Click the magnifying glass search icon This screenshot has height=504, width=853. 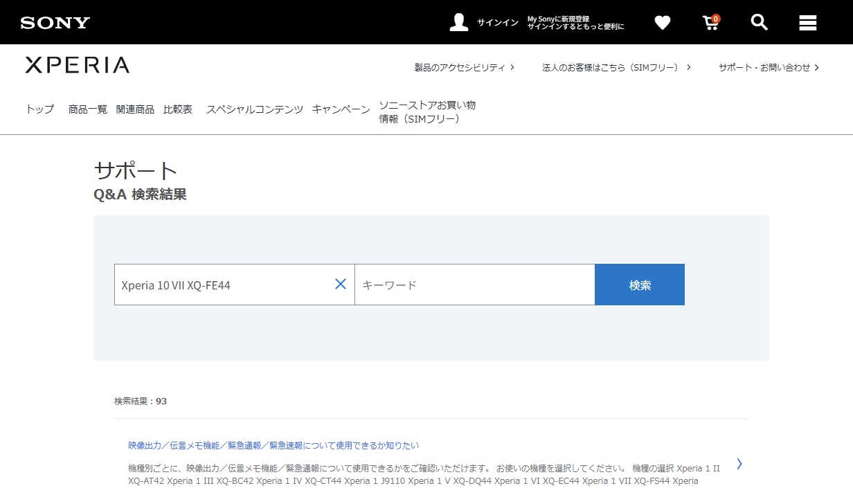point(759,23)
